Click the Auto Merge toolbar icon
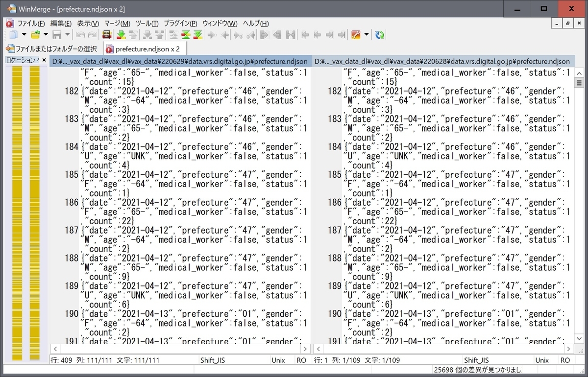 pyautogui.click(x=291, y=35)
